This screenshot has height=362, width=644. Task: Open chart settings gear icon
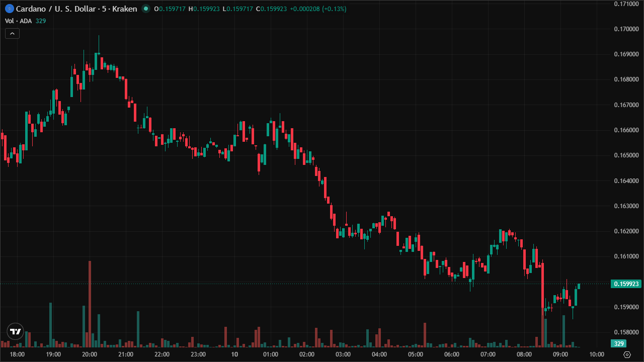pos(626,354)
